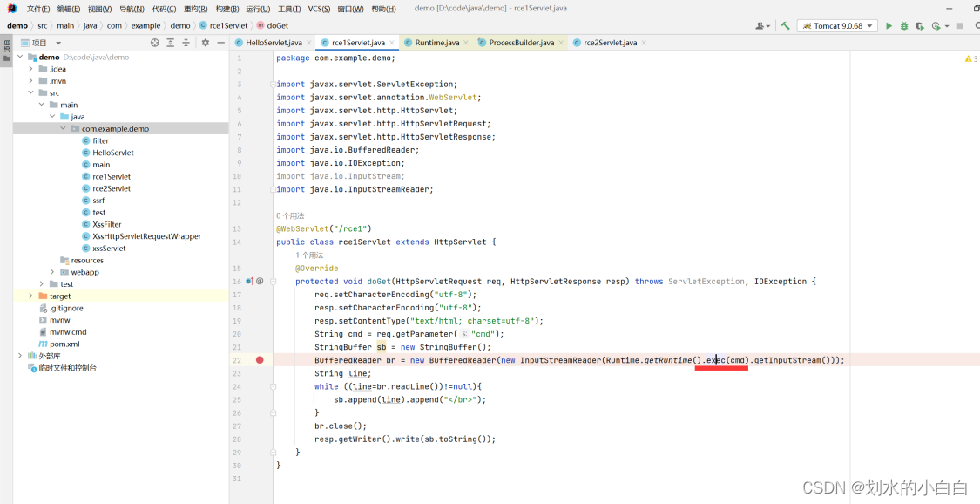Click the override gutter icon on line 16
This screenshot has height=504, width=980.
point(250,282)
